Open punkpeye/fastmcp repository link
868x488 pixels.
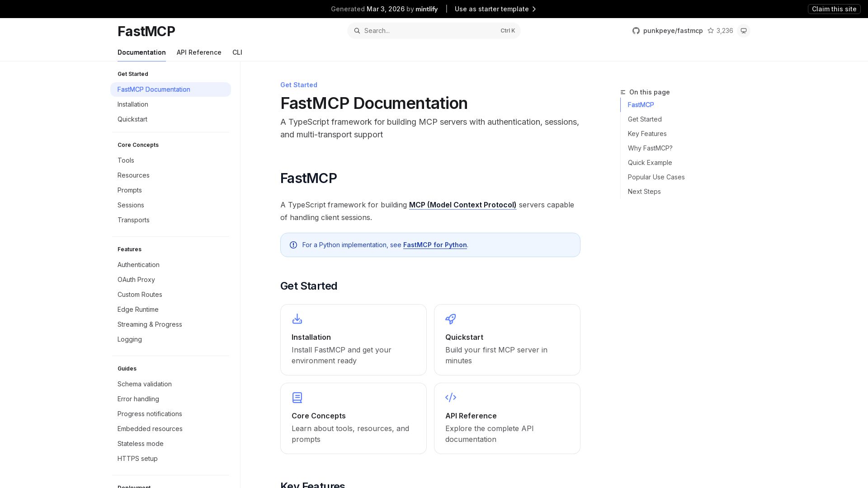pyautogui.click(x=673, y=31)
